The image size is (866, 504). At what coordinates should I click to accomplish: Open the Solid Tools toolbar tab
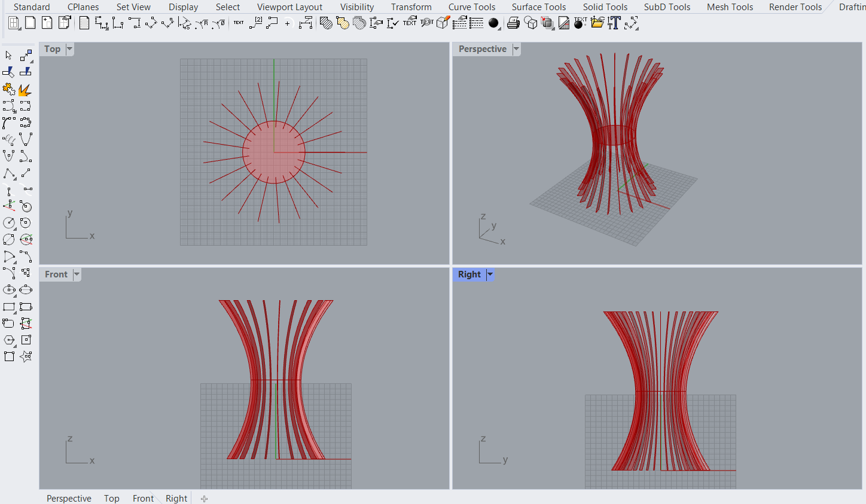point(605,7)
